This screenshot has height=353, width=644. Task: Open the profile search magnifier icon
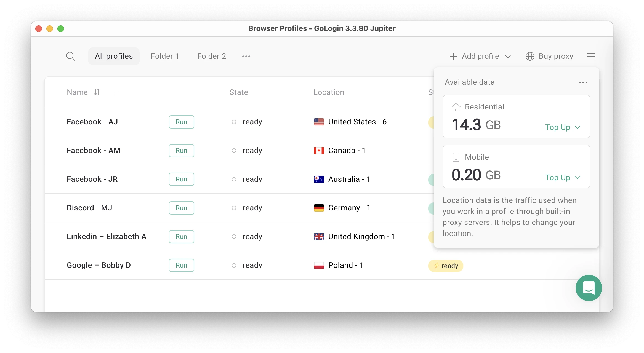pos(71,56)
